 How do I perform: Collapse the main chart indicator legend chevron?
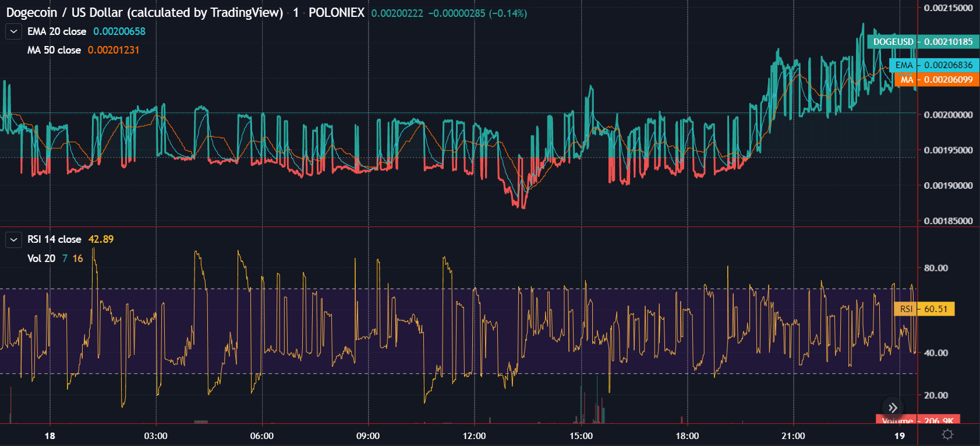tap(13, 31)
